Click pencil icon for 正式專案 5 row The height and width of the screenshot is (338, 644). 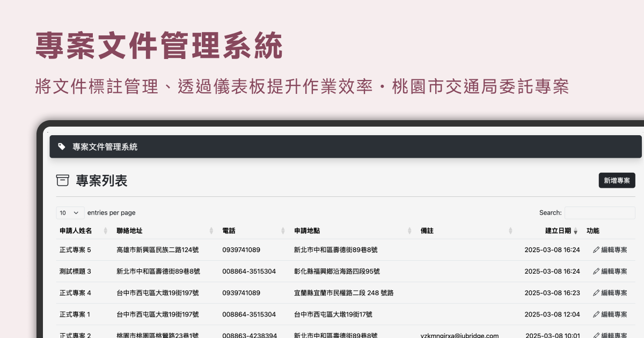tap(596, 250)
